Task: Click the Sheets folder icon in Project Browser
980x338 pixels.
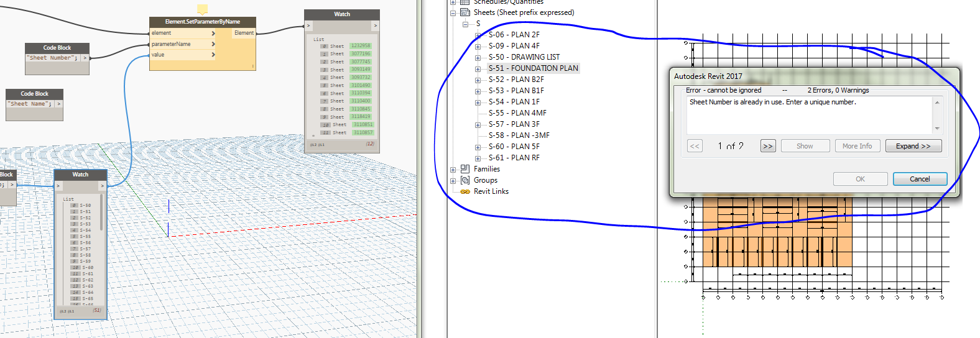Action: point(465,12)
